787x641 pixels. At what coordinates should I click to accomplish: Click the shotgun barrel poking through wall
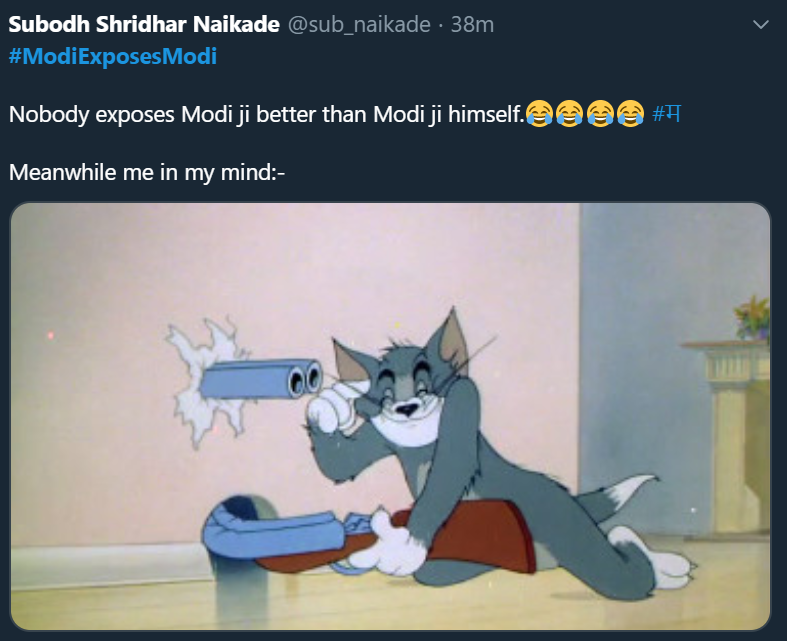261,379
